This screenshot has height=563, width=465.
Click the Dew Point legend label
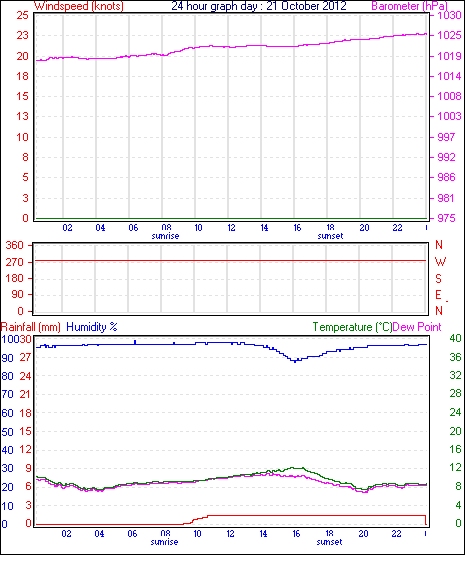[417, 327]
